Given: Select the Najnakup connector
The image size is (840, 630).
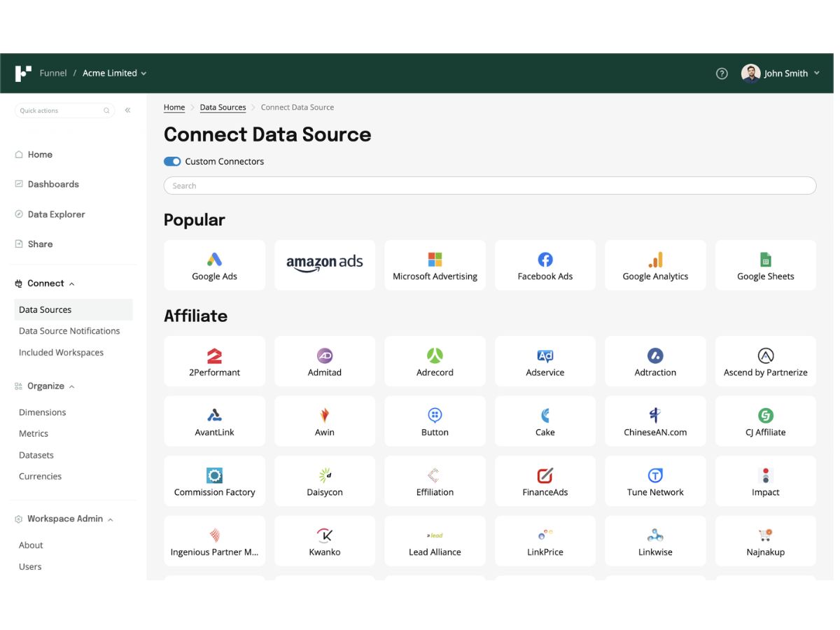Looking at the screenshot, I should [766, 541].
